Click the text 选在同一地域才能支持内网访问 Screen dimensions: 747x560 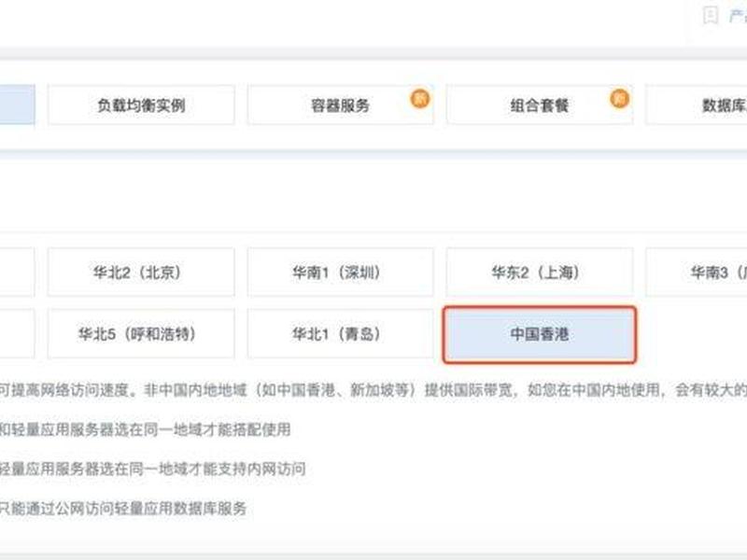pos(203,469)
